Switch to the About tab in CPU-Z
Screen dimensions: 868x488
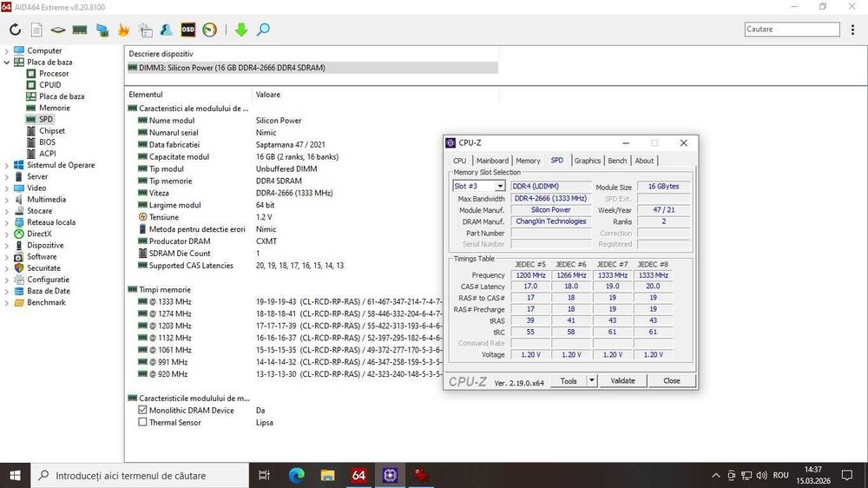(x=644, y=161)
